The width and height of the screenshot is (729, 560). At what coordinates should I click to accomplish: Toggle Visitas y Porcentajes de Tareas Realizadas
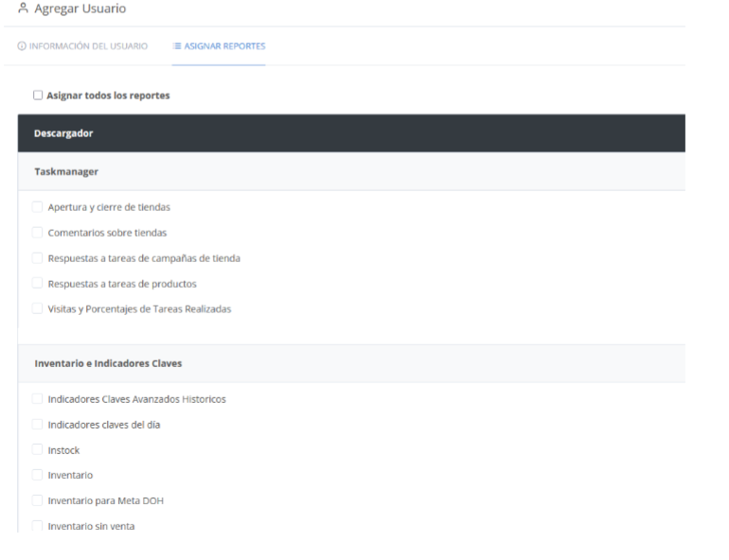pos(37,308)
